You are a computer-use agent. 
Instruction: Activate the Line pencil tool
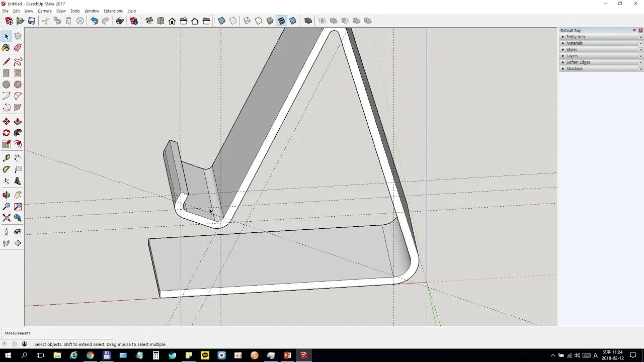(6, 62)
